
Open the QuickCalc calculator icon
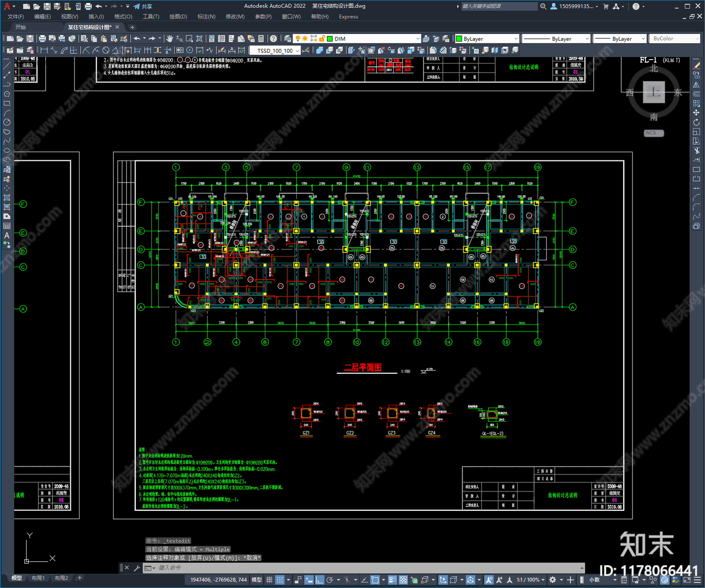(x=261, y=39)
